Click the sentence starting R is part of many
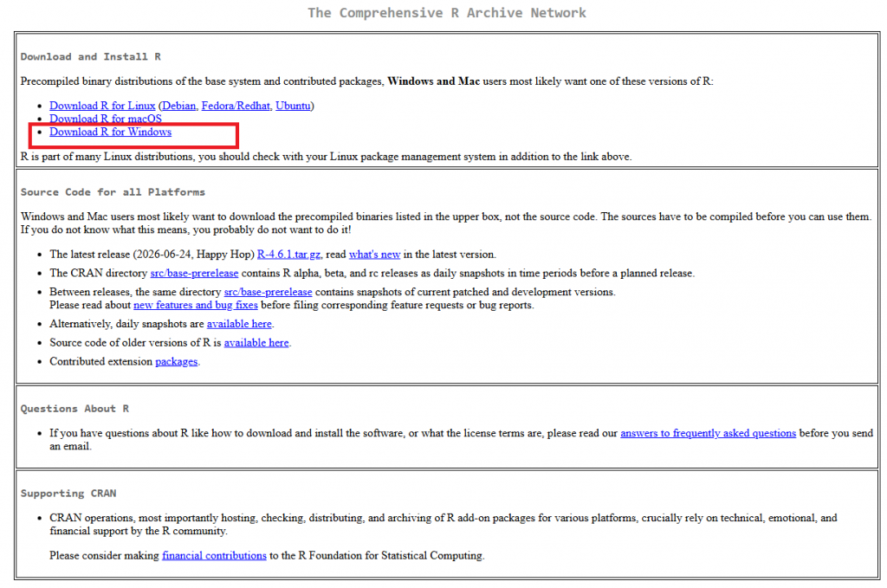887x588 pixels. click(x=327, y=157)
